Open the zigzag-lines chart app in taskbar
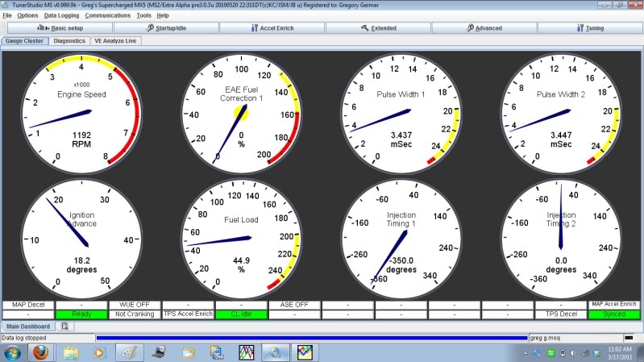 [x=247, y=353]
